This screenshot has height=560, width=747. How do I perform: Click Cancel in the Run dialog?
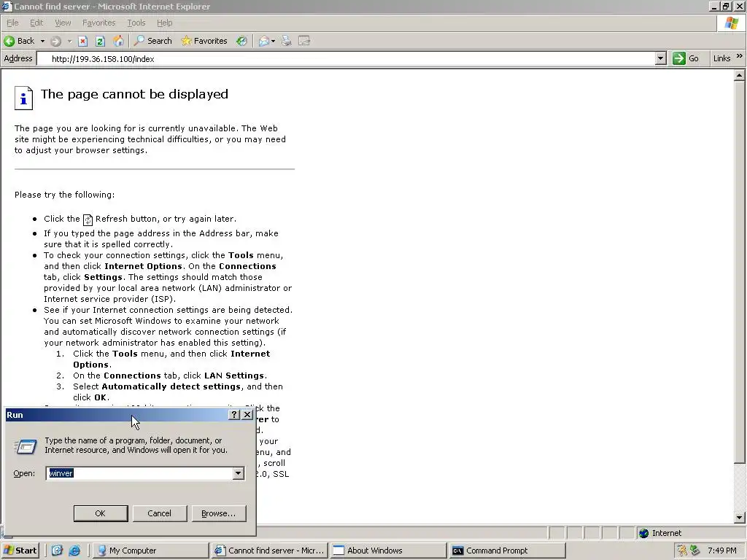coord(160,513)
